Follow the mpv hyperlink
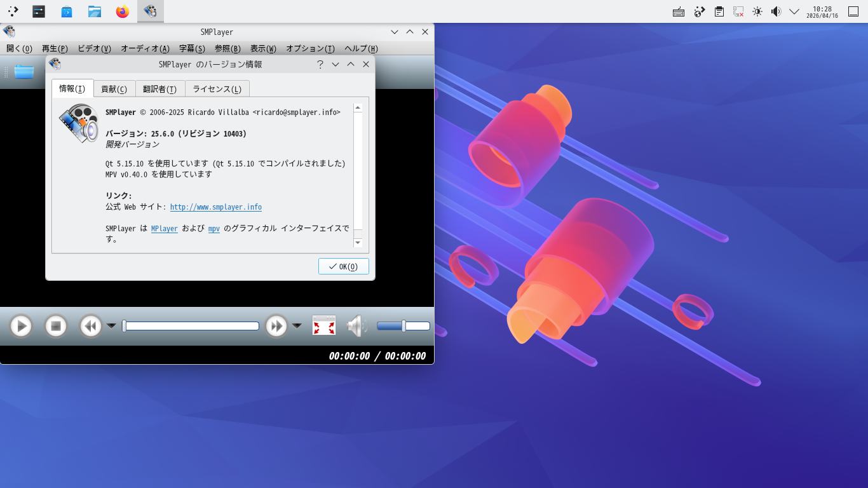The image size is (868, 488). [214, 229]
